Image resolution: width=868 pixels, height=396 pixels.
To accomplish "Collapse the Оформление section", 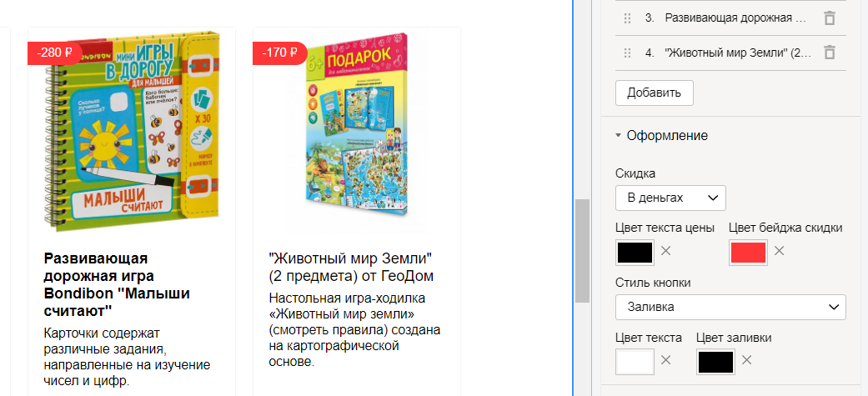I will point(661,136).
